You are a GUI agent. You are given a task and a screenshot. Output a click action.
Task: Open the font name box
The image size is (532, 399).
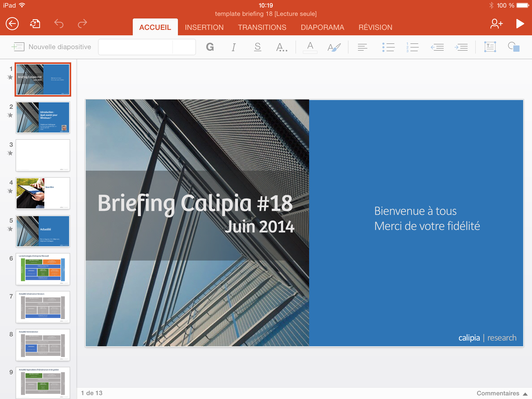coord(135,47)
